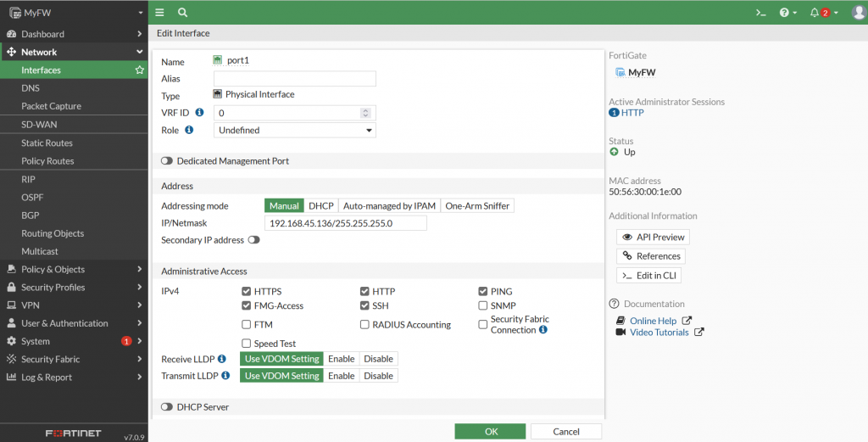Uncheck the HTTP checkbox
Image resolution: width=868 pixels, height=442 pixels.
[x=364, y=291]
